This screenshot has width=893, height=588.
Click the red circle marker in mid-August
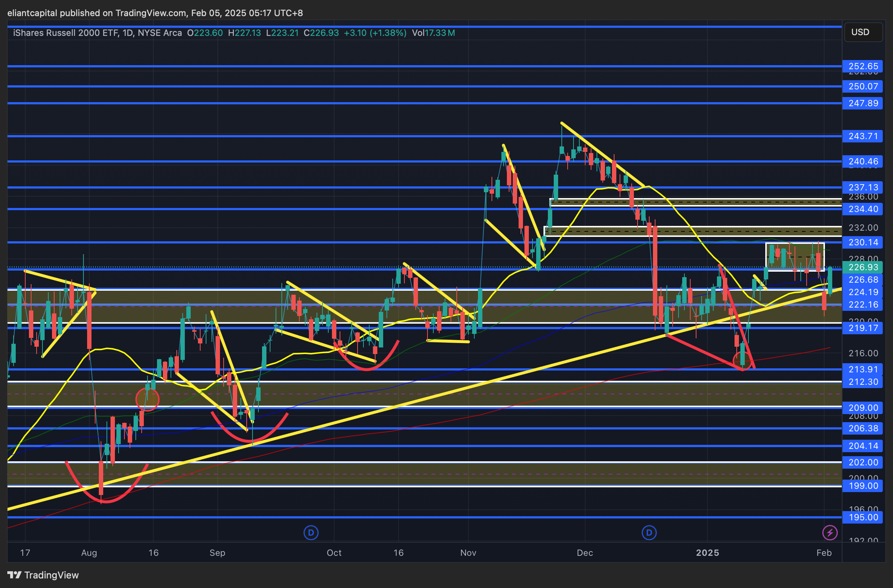(x=147, y=399)
